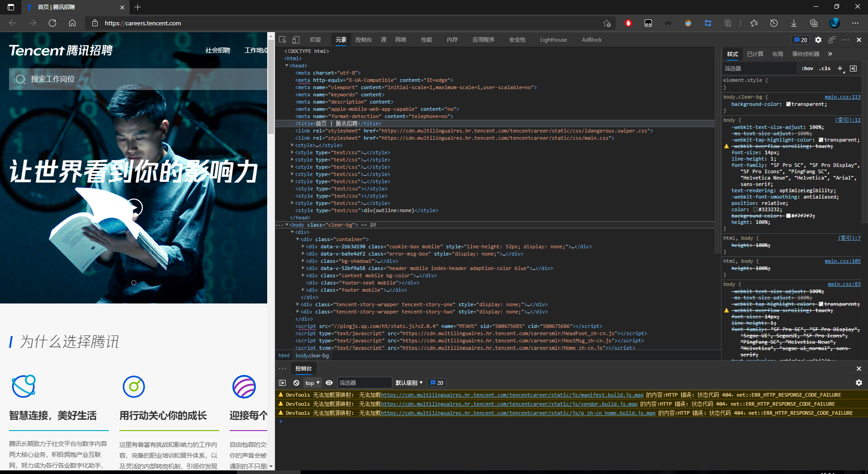Focus the styles 筛选器 filter field
This screenshot has width=868, height=474.
click(759, 68)
